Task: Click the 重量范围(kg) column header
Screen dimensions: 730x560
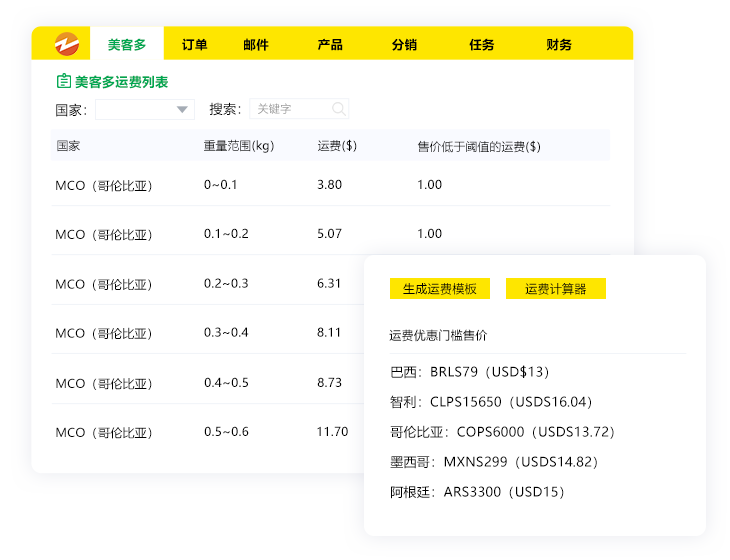Action: tap(239, 146)
